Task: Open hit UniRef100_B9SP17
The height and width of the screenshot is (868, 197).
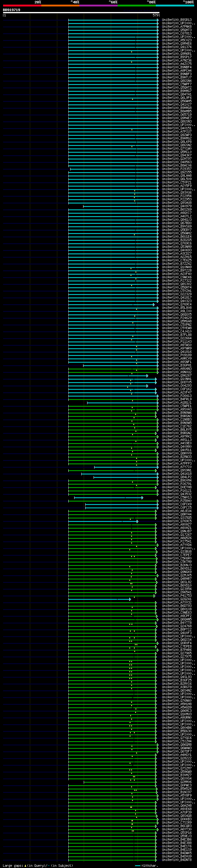Action: tap(177, 57)
